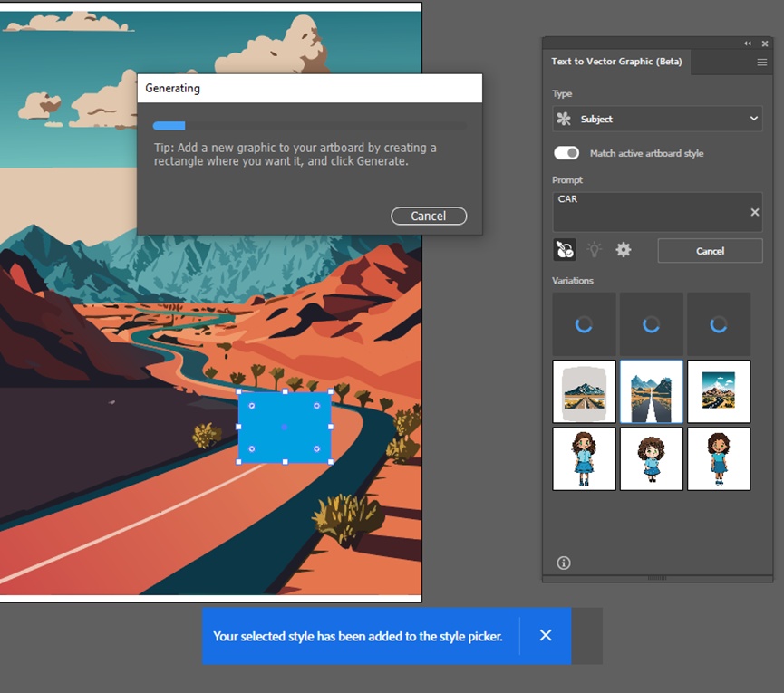784x693 pixels.
Task: Open the gear settings icon
Action: (x=623, y=250)
